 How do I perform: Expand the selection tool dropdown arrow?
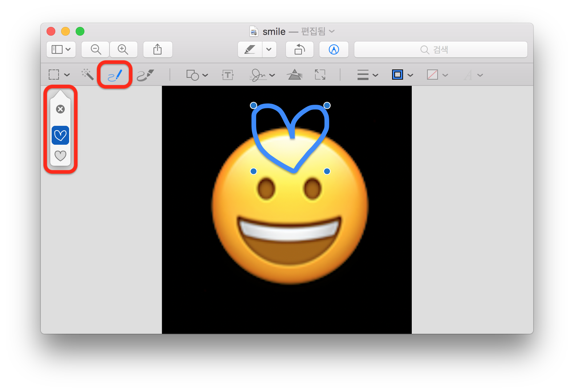pyautogui.click(x=67, y=75)
